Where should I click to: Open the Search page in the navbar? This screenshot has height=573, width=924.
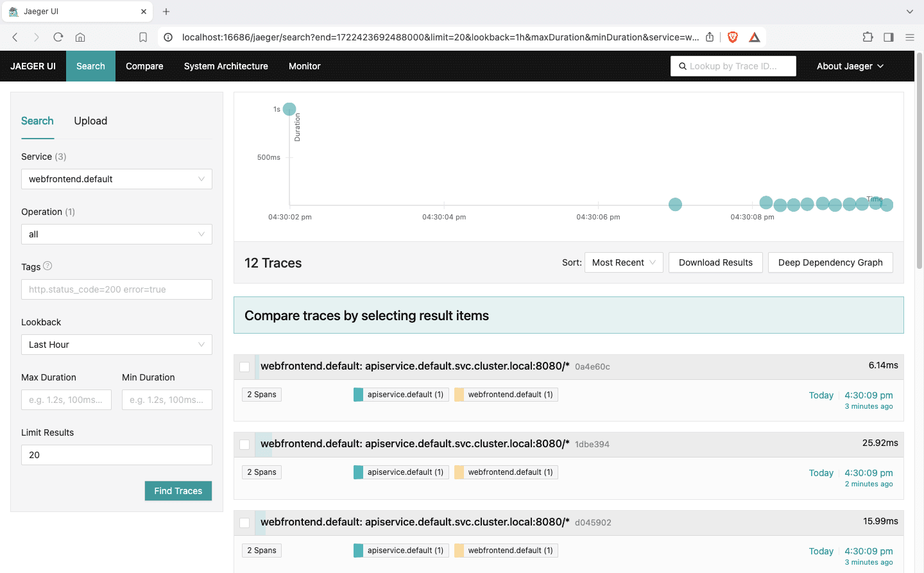(90, 66)
